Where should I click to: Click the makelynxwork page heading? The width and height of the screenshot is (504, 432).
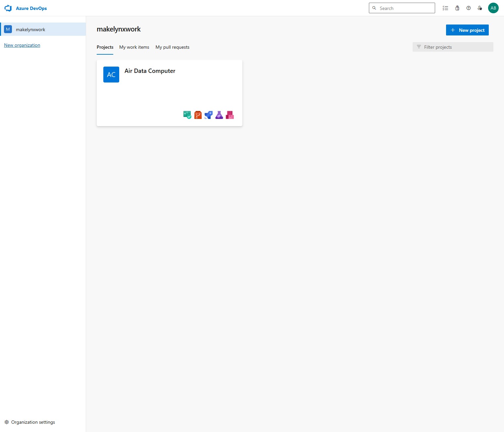click(119, 29)
